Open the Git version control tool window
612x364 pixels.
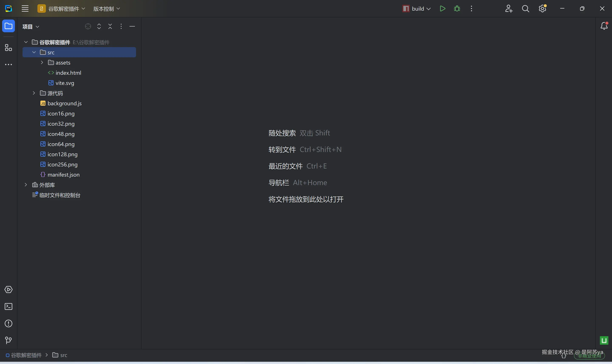coord(8,340)
